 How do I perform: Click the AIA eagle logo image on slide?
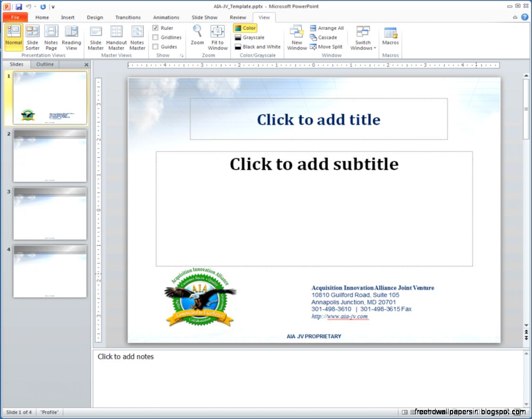pyautogui.click(x=200, y=297)
